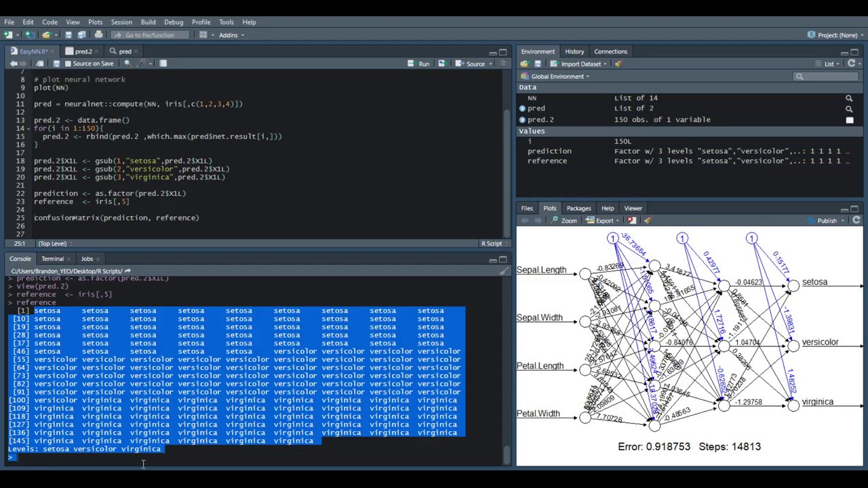
Task: Click the New File icon in main toolbar
Action: click(7, 35)
